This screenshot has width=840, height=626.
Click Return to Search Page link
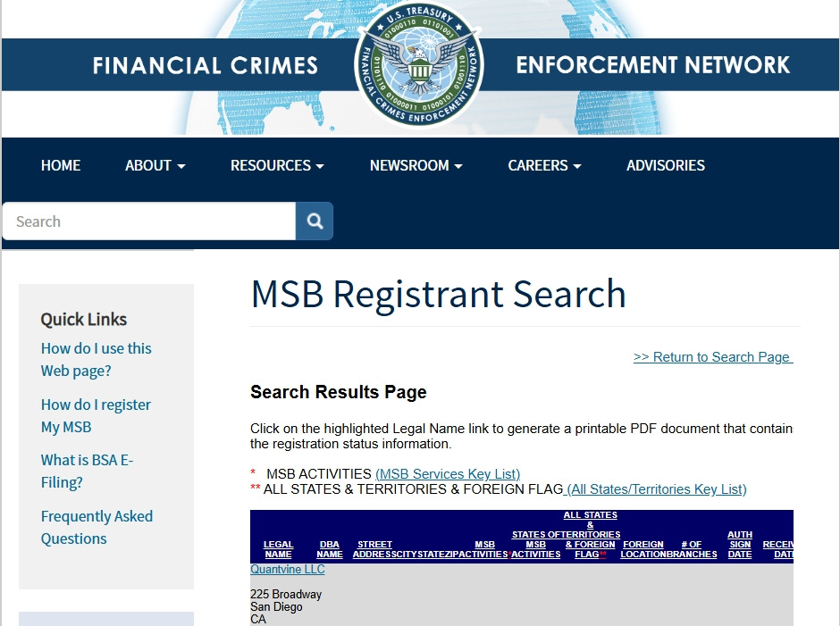click(712, 357)
